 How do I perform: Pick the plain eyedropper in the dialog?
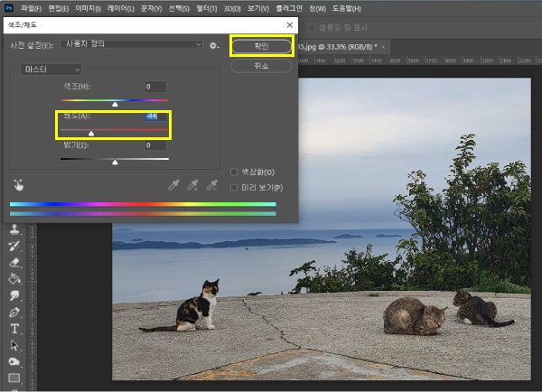click(x=173, y=185)
